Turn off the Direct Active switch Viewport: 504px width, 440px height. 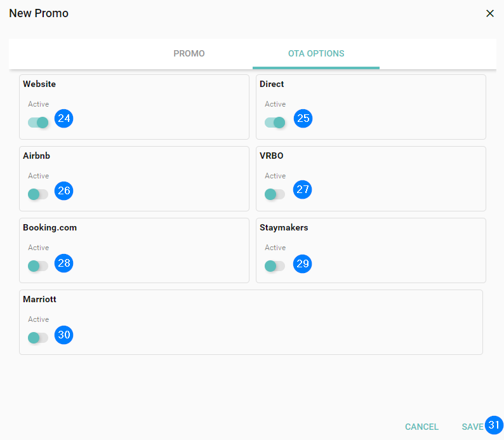click(x=275, y=123)
